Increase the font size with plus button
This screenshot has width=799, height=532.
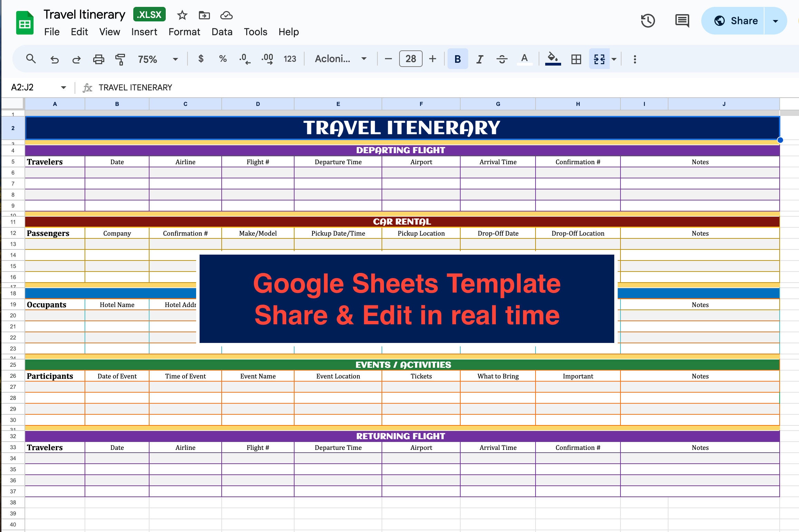click(x=433, y=59)
